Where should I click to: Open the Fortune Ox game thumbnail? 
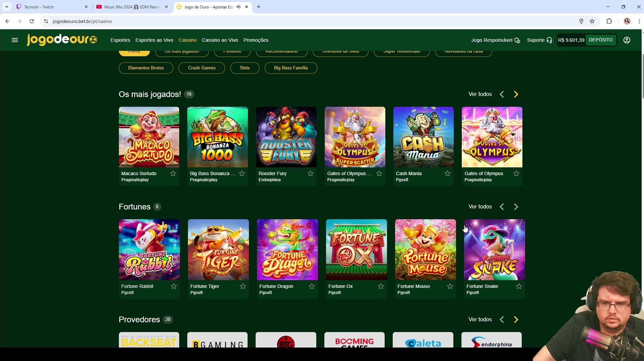click(356, 250)
